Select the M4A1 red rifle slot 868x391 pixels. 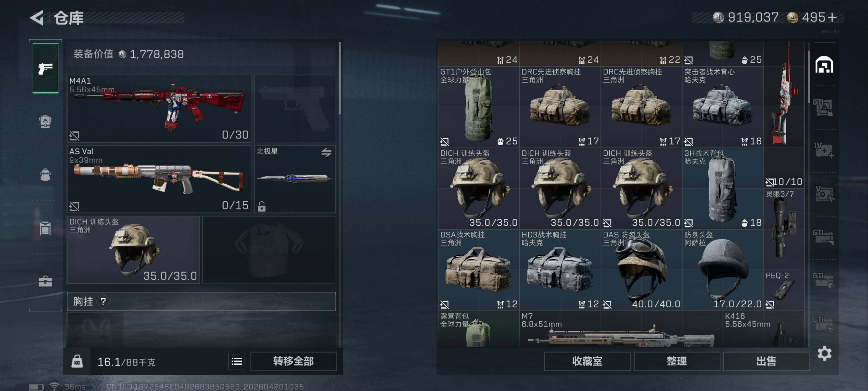pyautogui.click(x=159, y=109)
